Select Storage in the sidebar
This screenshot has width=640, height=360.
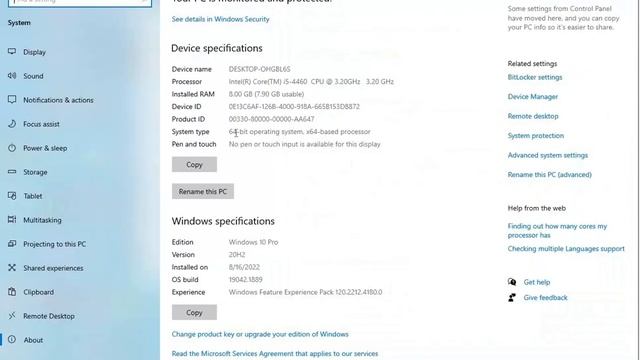(x=35, y=172)
